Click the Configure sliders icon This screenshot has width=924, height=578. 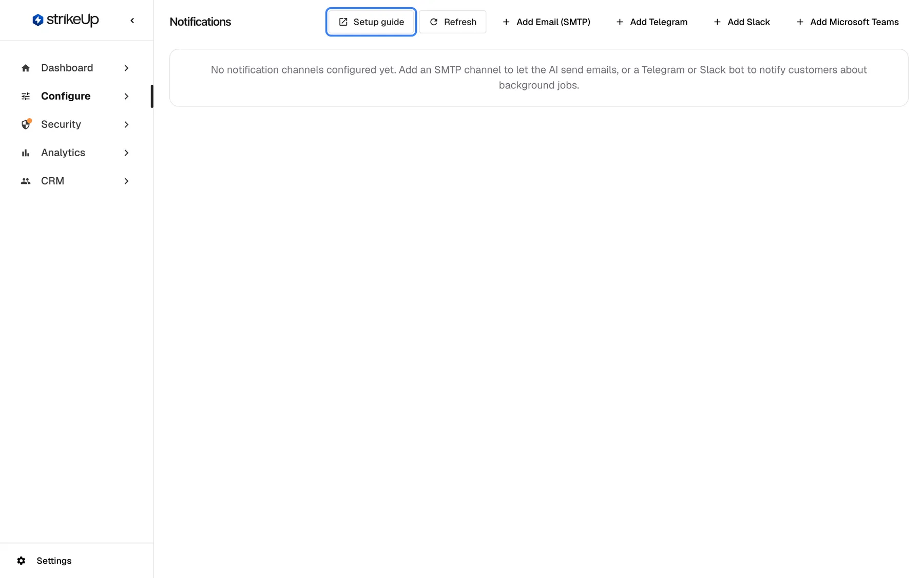[26, 96]
